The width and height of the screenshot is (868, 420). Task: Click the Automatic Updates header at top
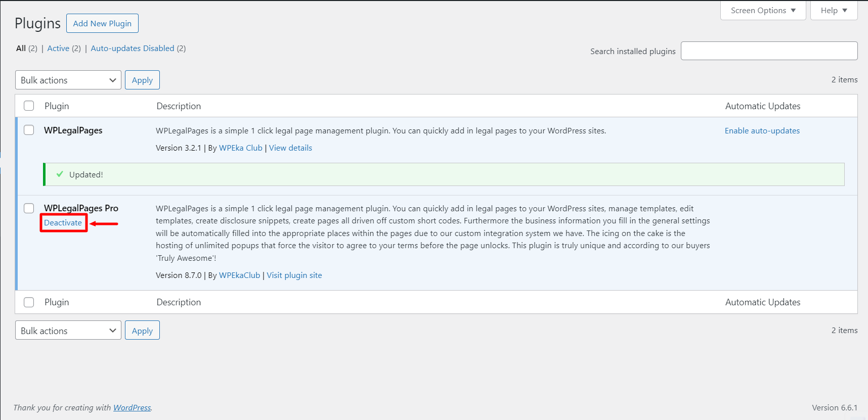click(x=763, y=106)
